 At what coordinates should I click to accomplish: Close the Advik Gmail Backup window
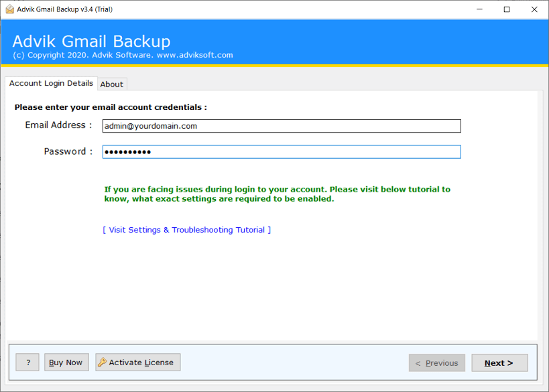[x=534, y=9]
